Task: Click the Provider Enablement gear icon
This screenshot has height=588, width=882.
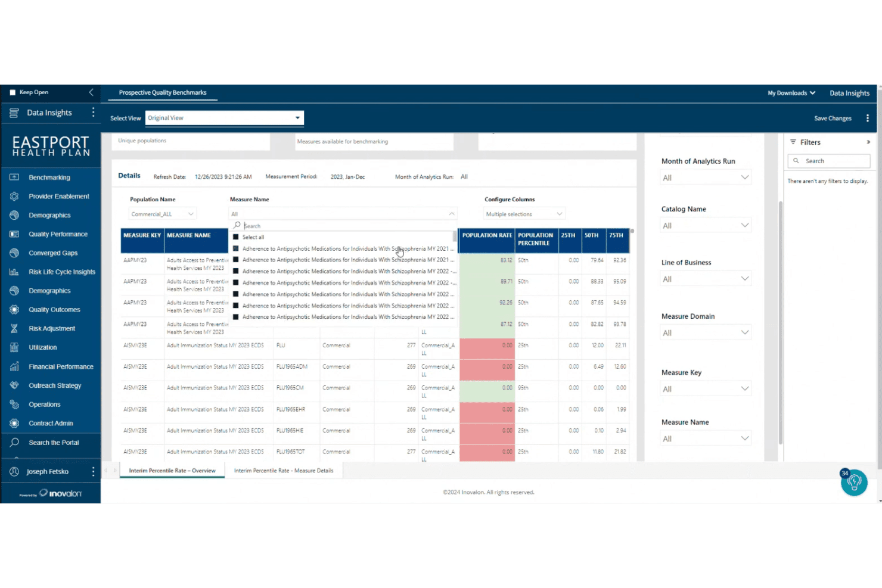Action: 14,197
